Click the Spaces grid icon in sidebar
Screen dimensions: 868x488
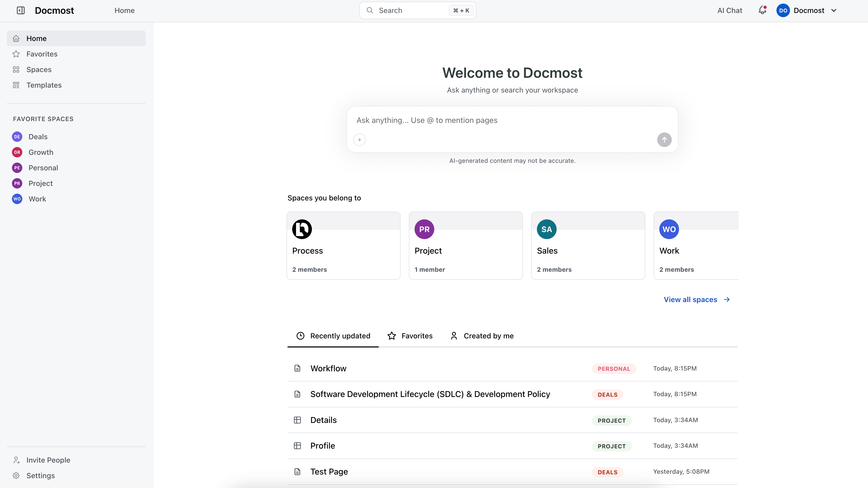pos(16,69)
